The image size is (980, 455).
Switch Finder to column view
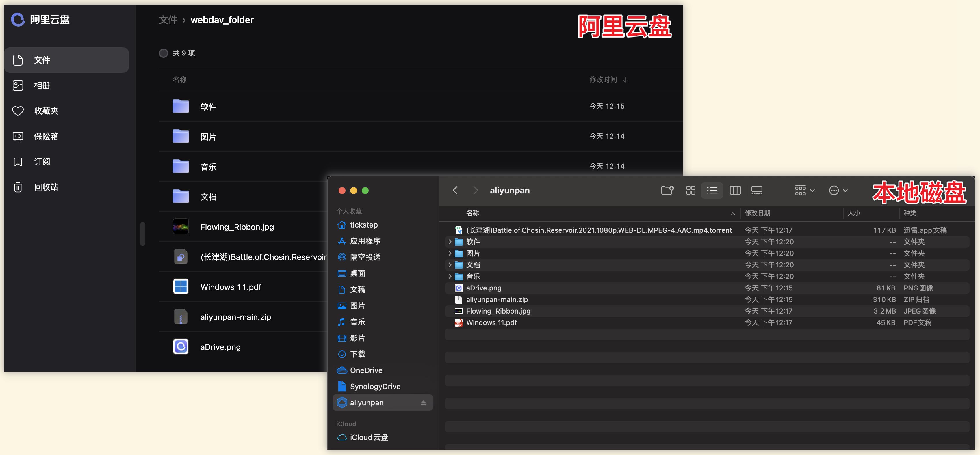click(735, 190)
